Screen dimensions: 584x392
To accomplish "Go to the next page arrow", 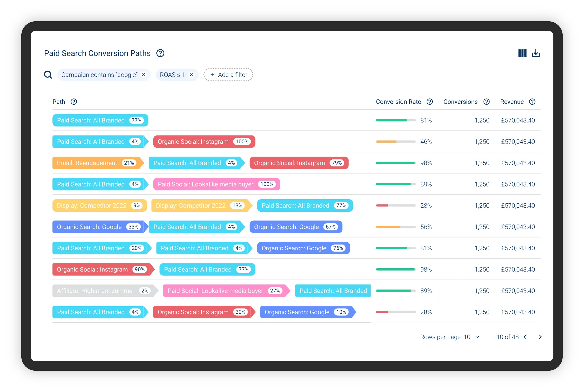I will tap(540, 337).
